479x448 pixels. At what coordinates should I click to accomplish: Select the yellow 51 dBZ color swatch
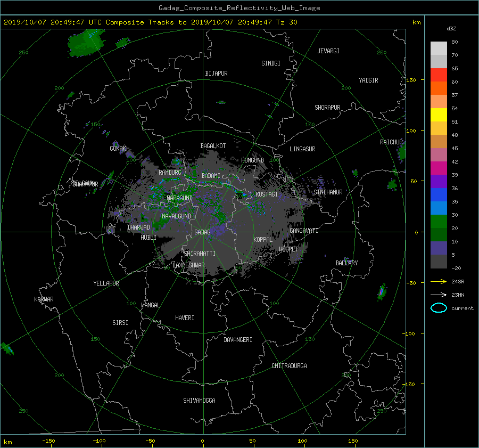[x=439, y=115]
